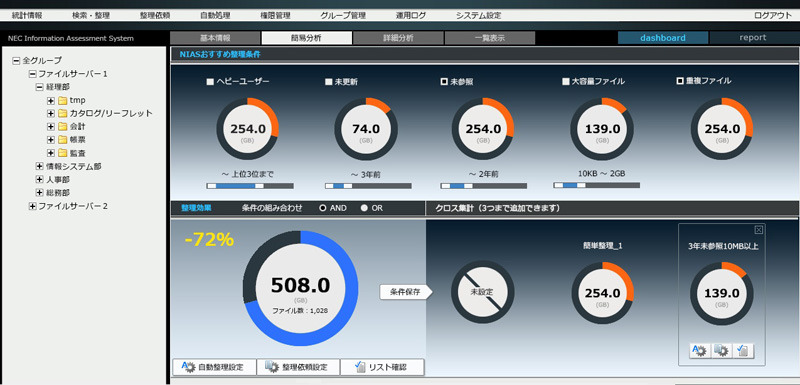Expand the 情報システム部 node
The width and height of the screenshot is (800, 385).
[40, 166]
